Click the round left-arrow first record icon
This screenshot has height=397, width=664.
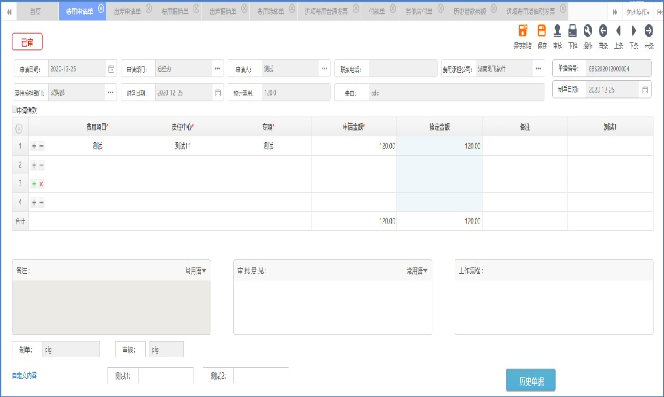(x=603, y=31)
